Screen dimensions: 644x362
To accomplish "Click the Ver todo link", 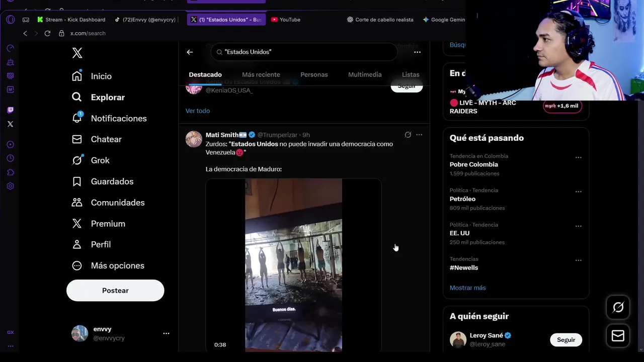I will 198,111.
